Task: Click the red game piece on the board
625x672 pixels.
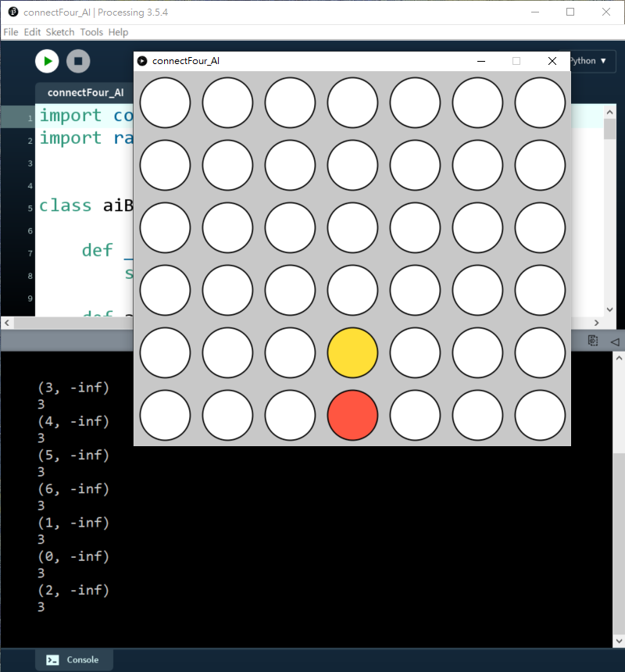Action: 352,415
